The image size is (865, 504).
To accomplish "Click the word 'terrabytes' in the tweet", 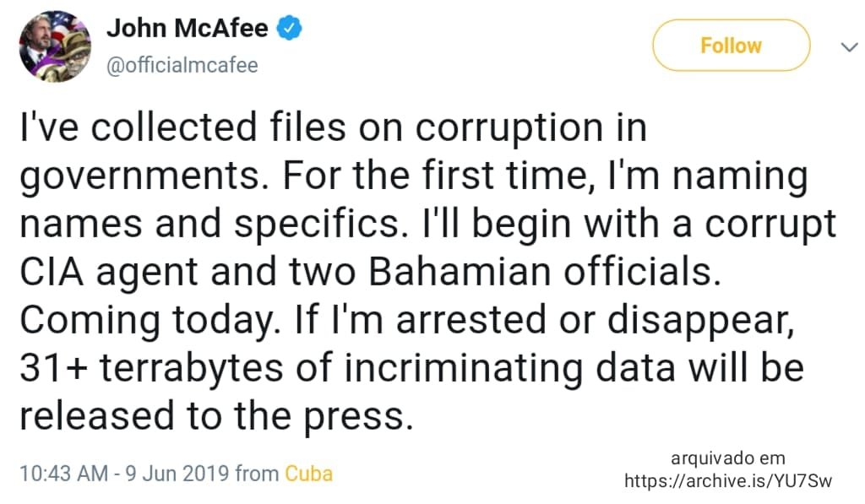I will coord(192,369).
